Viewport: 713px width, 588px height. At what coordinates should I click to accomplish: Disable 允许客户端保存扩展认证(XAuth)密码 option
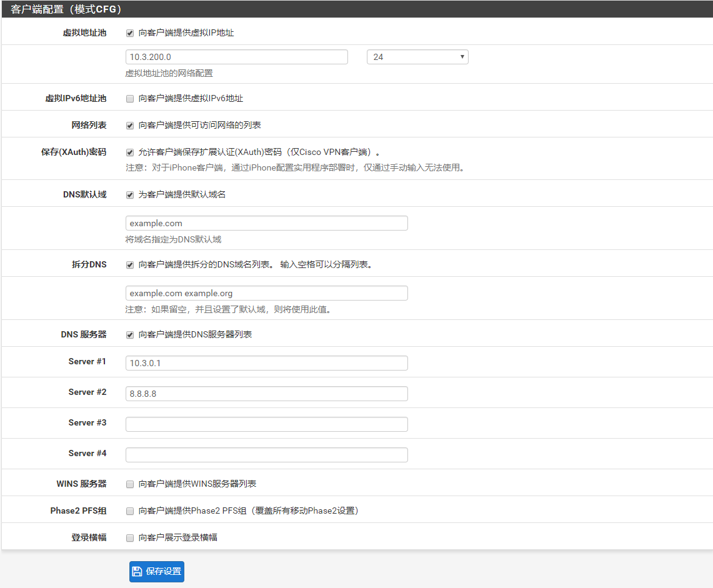[130, 152]
